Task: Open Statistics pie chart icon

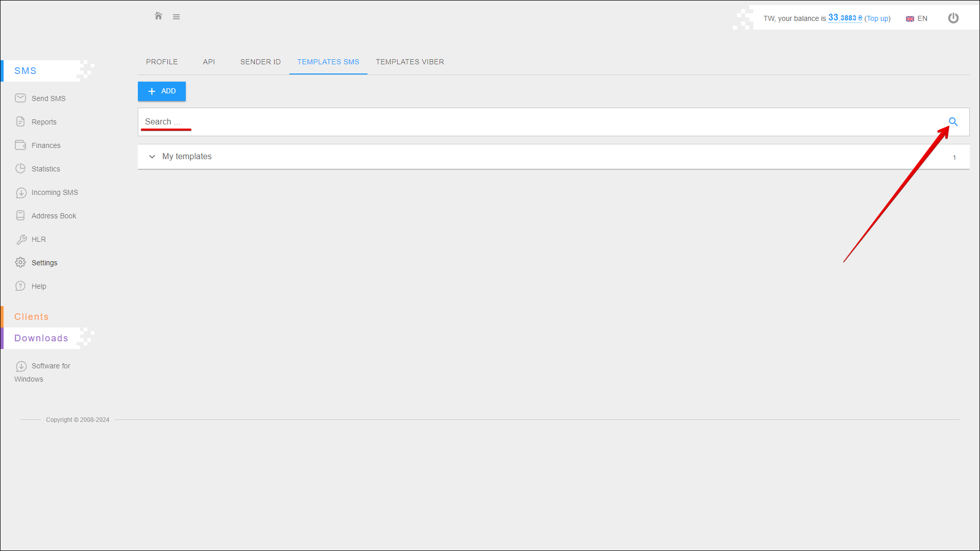Action: tap(20, 168)
